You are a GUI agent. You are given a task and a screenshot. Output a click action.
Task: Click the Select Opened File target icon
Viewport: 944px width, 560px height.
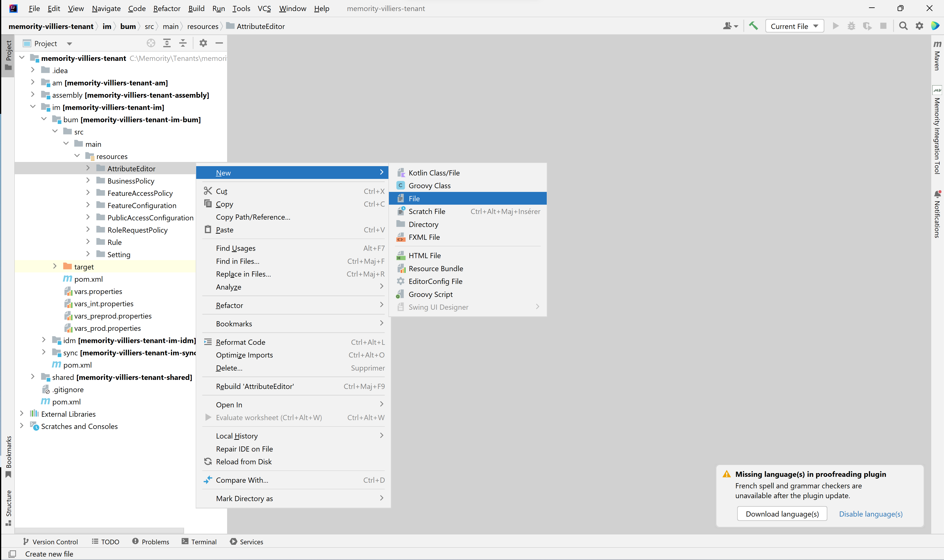click(x=151, y=43)
